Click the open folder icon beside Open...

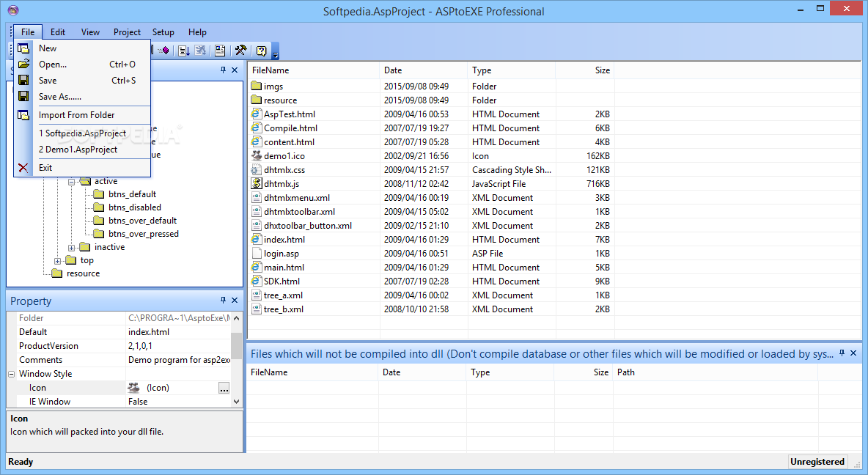click(23, 65)
